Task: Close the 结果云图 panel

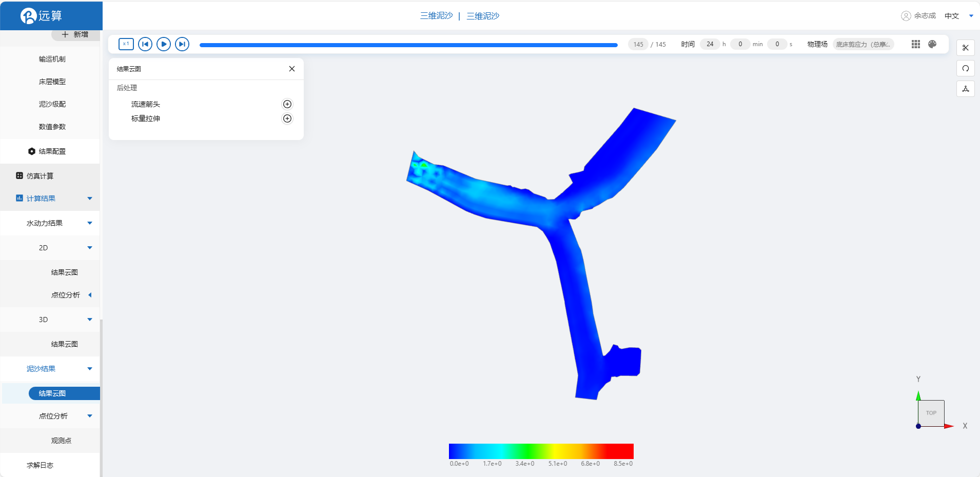Action: (292, 69)
